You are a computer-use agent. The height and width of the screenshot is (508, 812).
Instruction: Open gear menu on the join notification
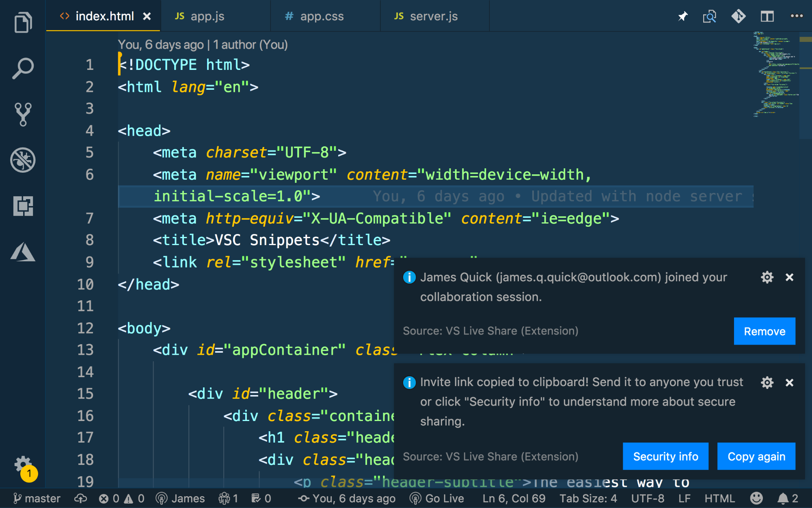tap(767, 277)
